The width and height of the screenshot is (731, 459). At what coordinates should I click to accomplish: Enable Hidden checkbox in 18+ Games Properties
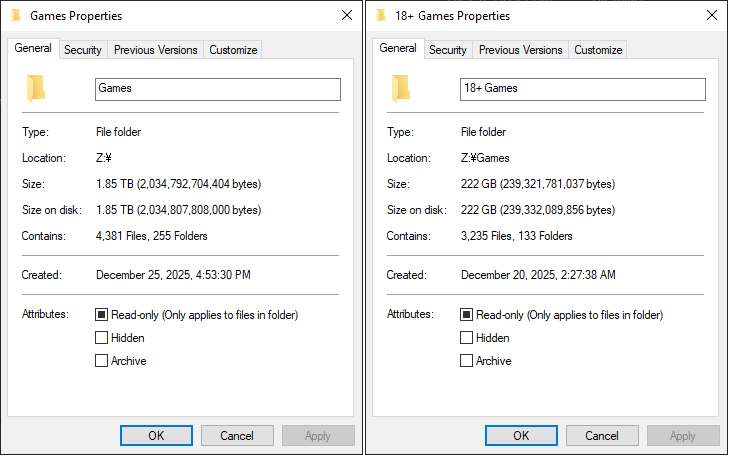point(466,338)
